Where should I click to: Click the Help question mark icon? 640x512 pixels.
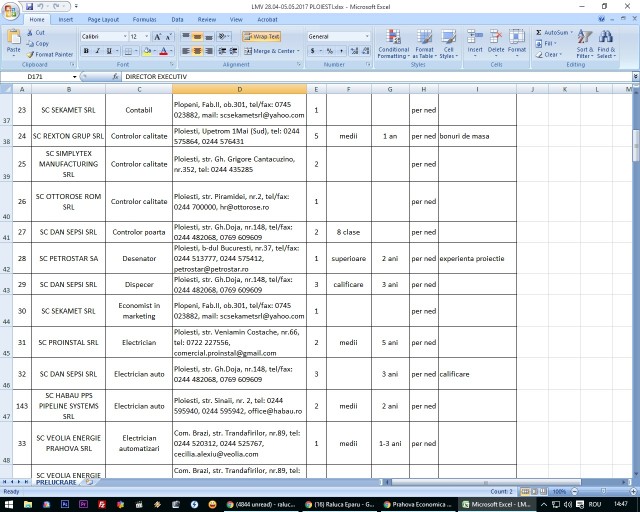click(602, 19)
